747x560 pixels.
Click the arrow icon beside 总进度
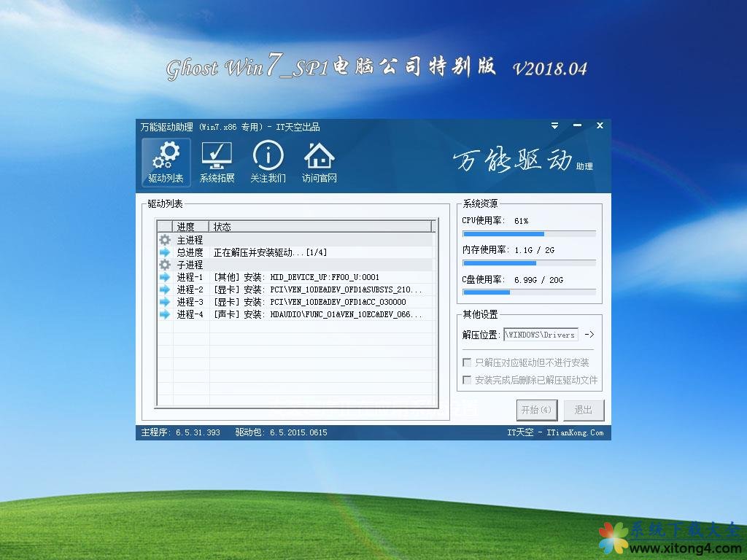pos(165,252)
